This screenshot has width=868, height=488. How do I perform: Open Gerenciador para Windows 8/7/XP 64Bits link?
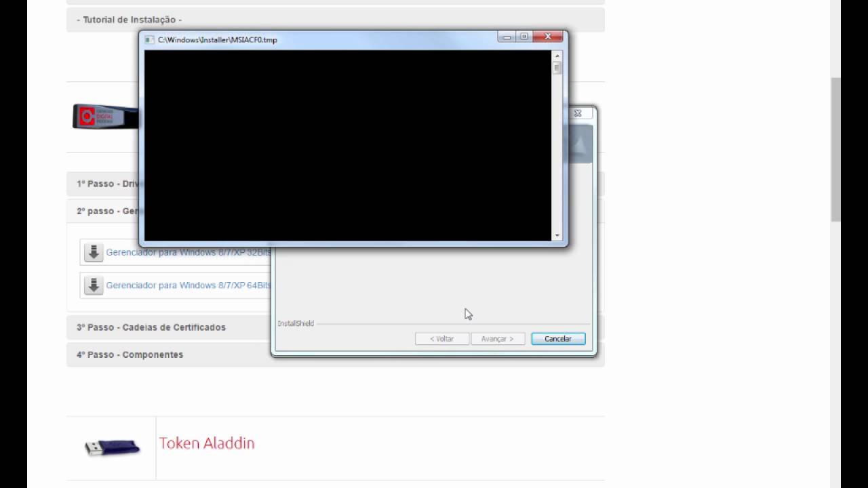coord(189,285)
